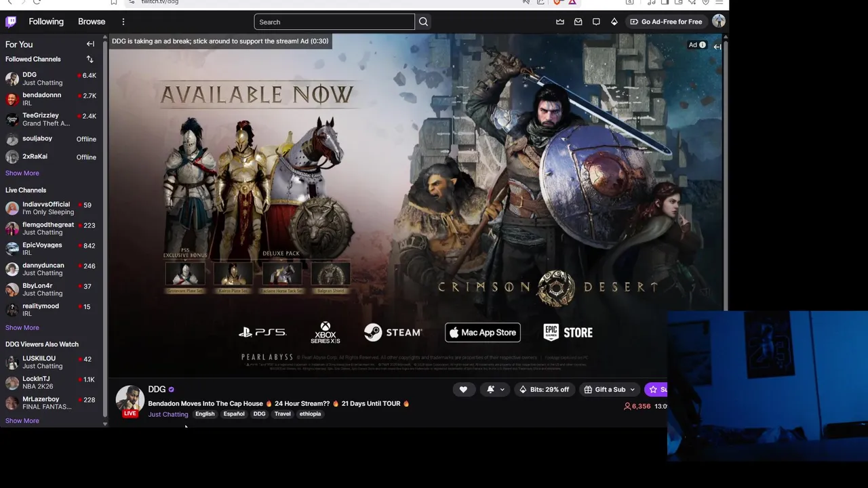
Task: Click the ethiopia tag
Action: click(x=311, y=413)
